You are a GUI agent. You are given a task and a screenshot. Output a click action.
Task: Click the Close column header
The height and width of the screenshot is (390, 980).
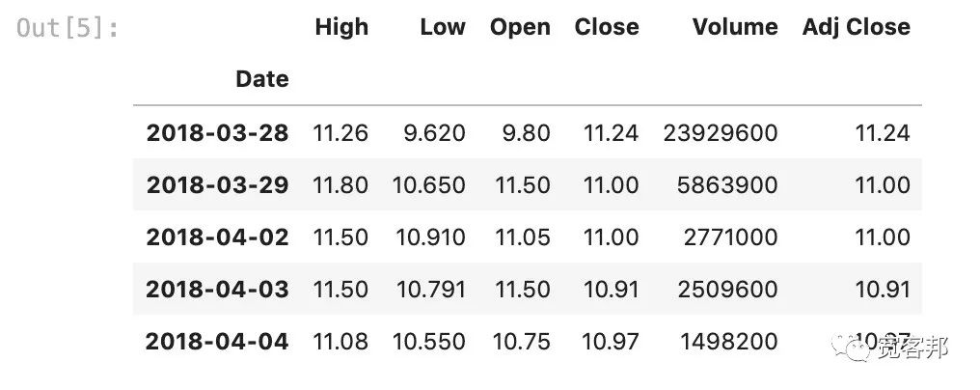(607, 27)
